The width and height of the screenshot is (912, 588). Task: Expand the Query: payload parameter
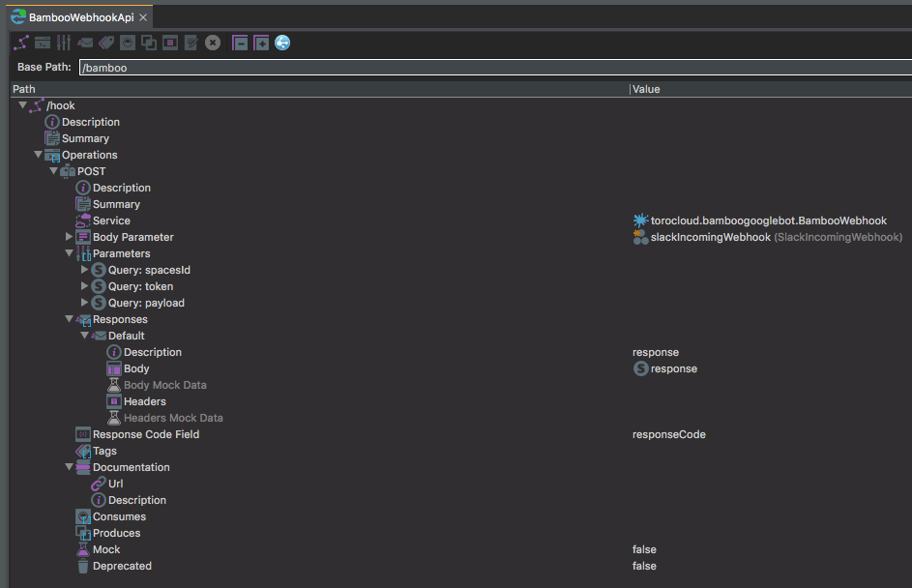[84, 303]
